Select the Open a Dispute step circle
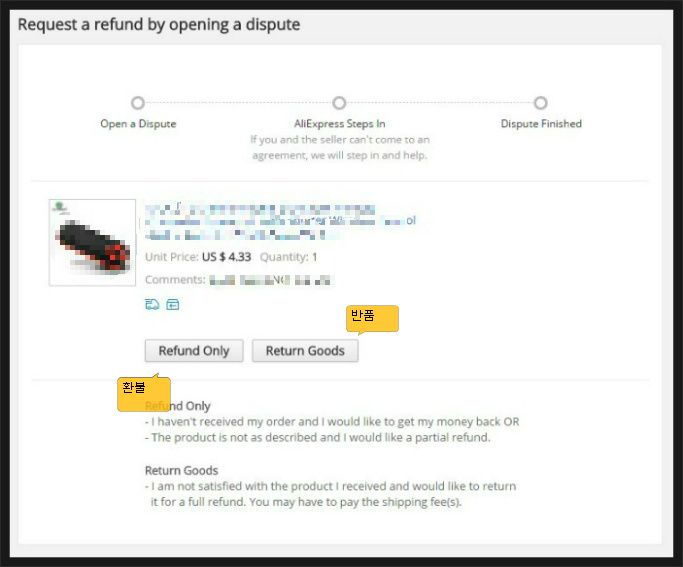This screenshot has height=567, width=683. [x=138, y=103]
